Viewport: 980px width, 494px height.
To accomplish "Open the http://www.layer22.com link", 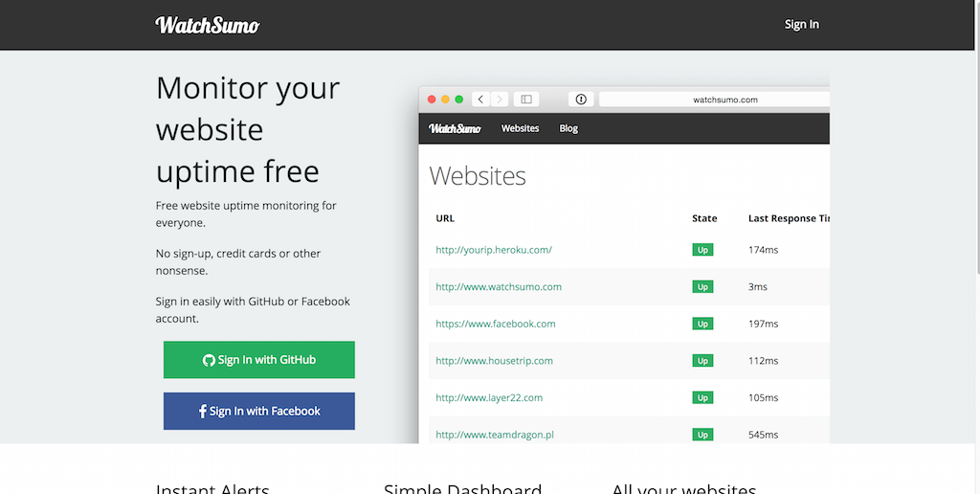I will pos(489,397).
